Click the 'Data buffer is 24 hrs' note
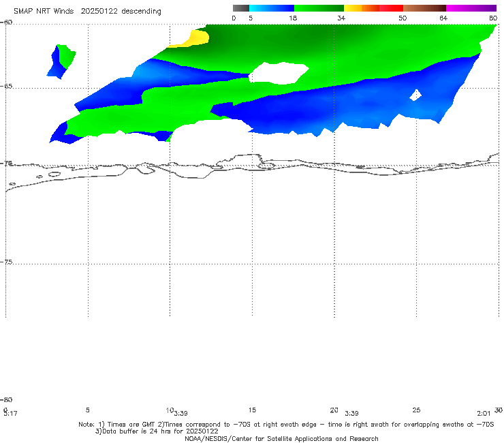Viewport: 504px width, 443px height. [x=157, y=431]
